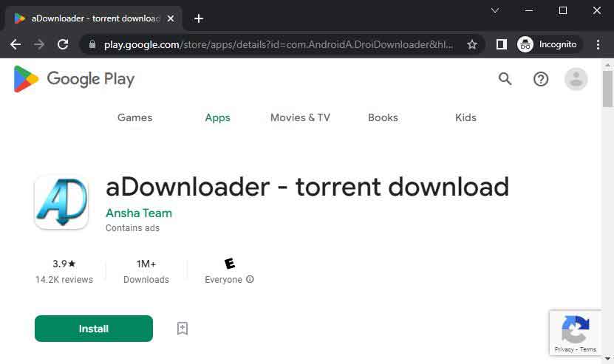Open reCAPTCHA Privacy link
Image resolution: width=614 pixels, height=364 pixels.
coord(564,349)
